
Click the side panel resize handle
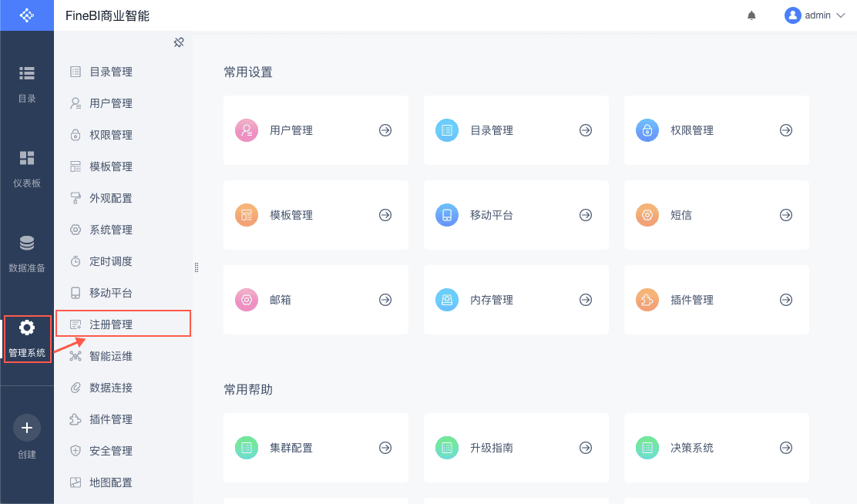197,267
